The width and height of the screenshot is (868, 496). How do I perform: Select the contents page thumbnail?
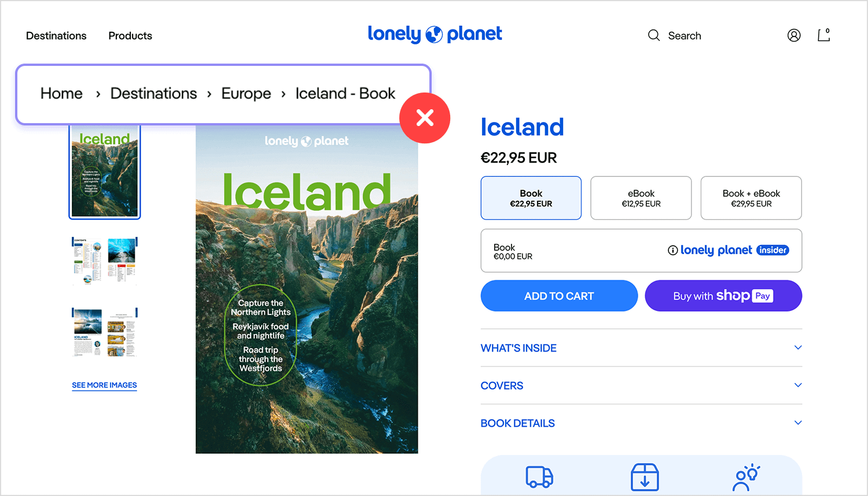104,260
